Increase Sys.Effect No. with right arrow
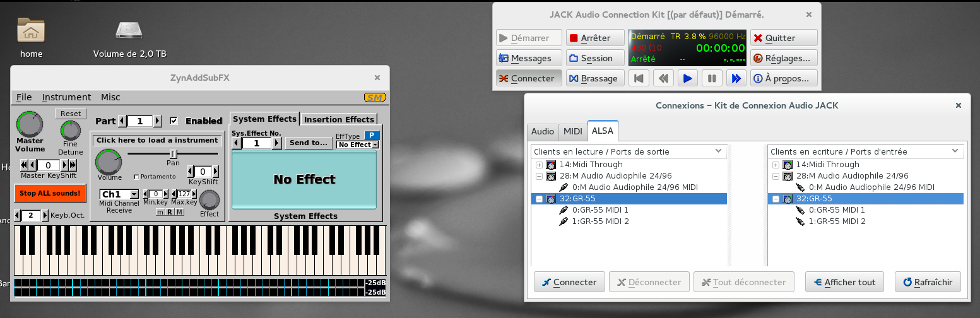 pyautogui.click(x=277, y=143)
